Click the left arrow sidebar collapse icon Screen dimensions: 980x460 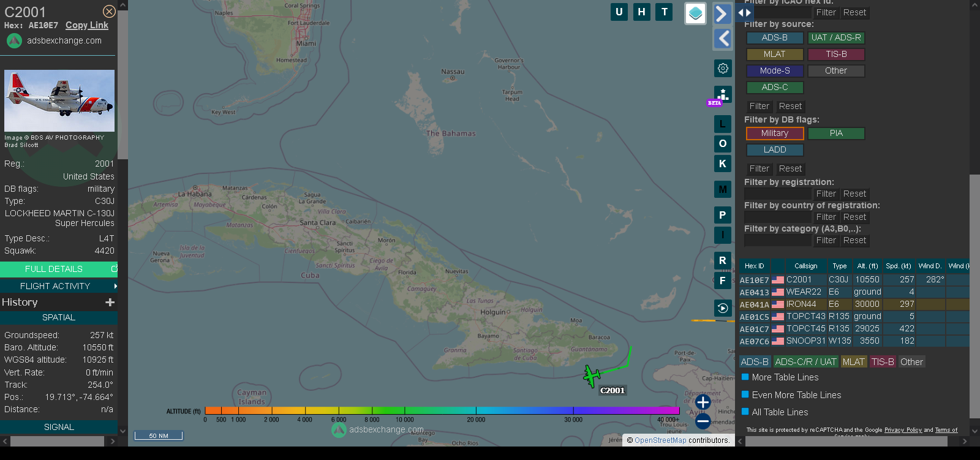[723, 39]
